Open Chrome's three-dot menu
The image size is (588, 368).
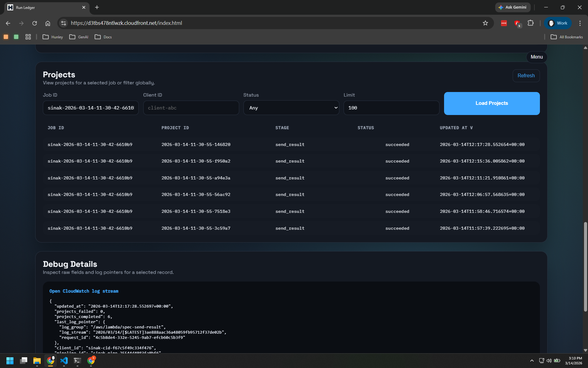[580, 23]
